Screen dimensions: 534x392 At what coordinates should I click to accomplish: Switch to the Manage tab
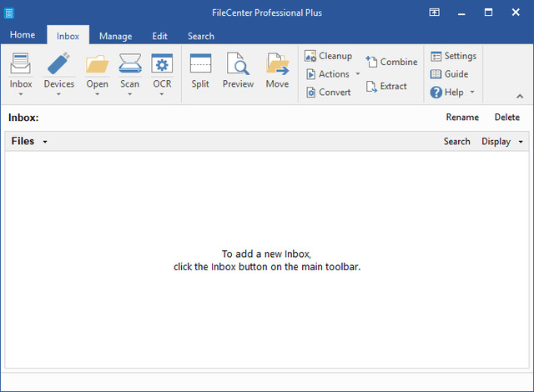(115, 36)
